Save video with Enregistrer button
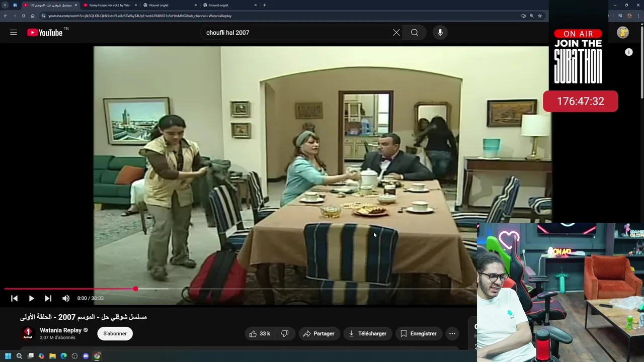 coord(419,333)
